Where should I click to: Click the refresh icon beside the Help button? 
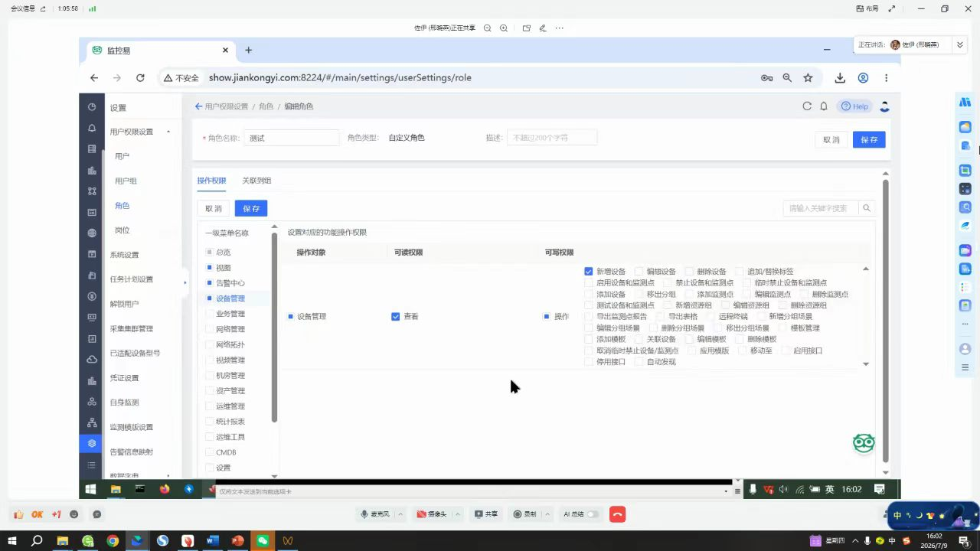point(807,106)
